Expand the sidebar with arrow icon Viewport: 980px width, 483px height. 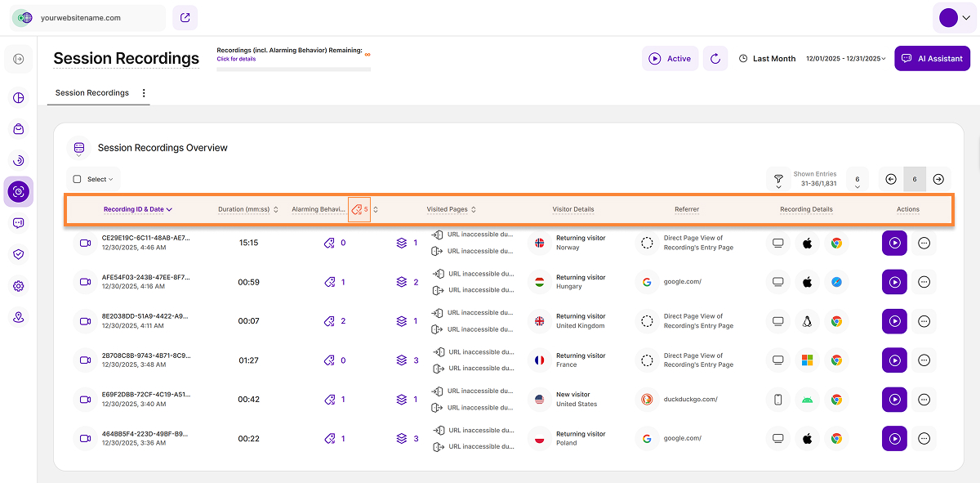coord(19,59)
